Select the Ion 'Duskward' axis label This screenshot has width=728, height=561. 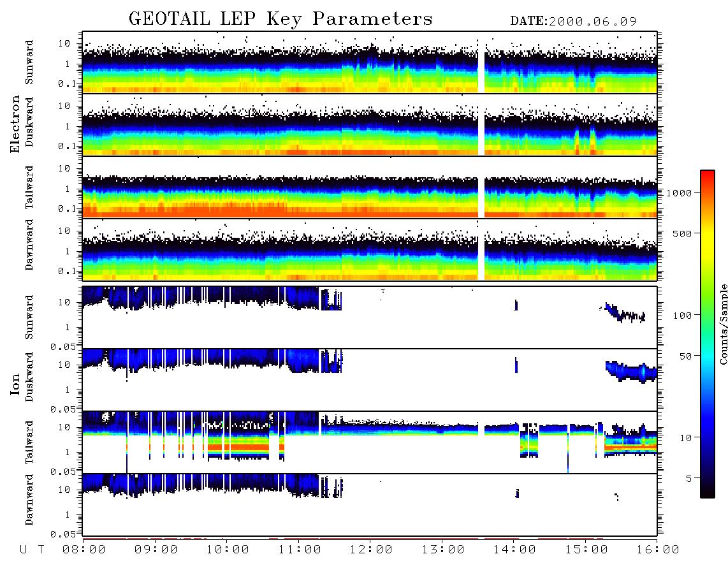tap(29, 377)
